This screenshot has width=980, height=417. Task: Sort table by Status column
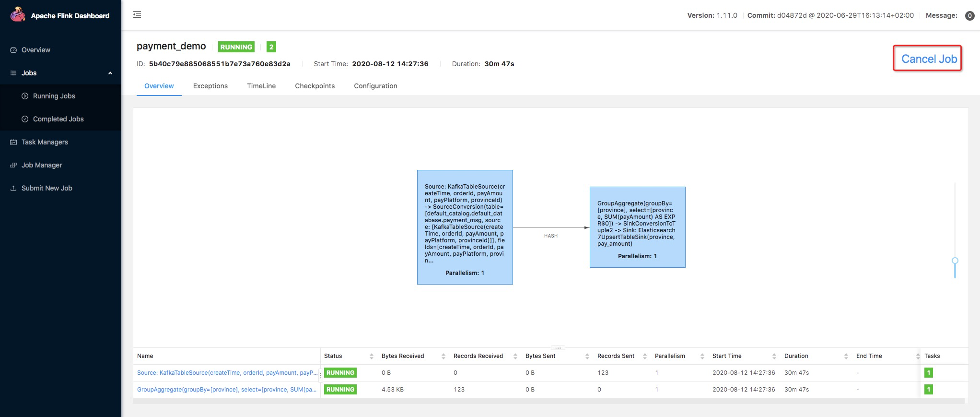click(x=372, y=356)
